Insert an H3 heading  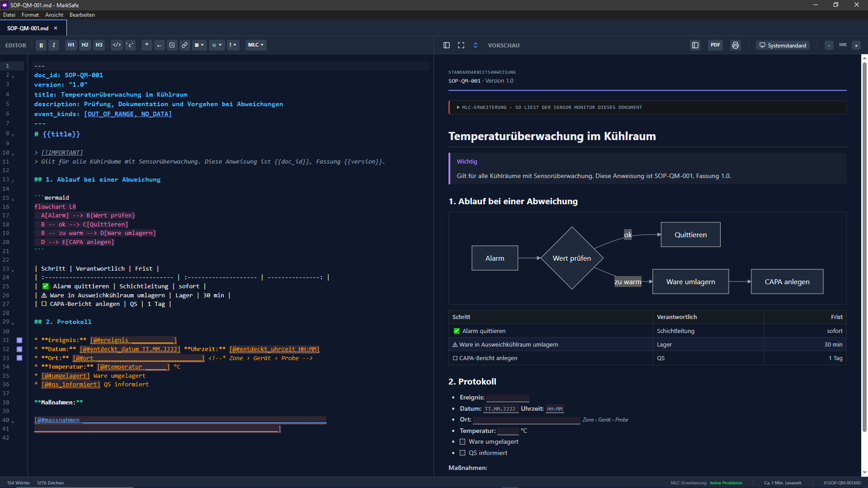coord(99,45)
